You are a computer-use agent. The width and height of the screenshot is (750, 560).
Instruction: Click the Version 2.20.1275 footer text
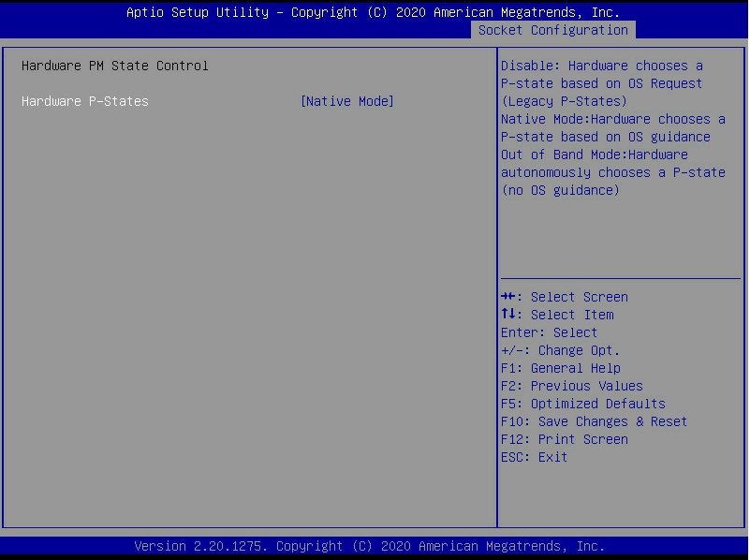(369, 546)
